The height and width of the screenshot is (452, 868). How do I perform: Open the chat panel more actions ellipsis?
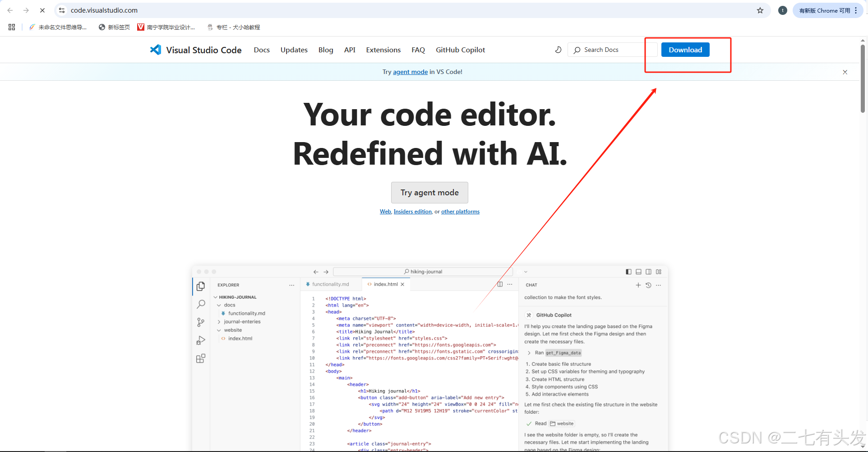[659, 285]
